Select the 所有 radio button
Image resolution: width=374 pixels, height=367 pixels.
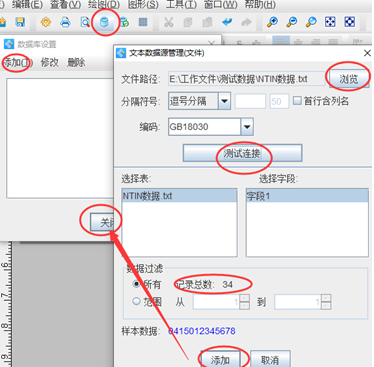click(136, 284)
